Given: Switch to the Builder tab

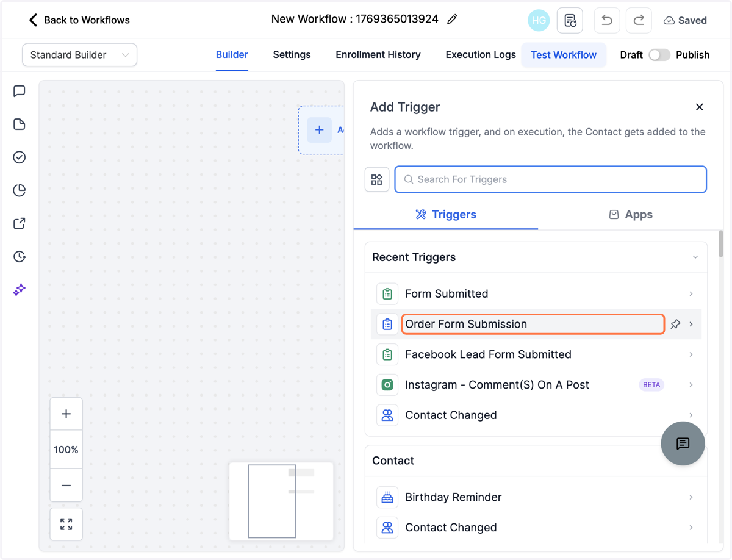Looking at the screenshot, I should click(x=232, y=55).
